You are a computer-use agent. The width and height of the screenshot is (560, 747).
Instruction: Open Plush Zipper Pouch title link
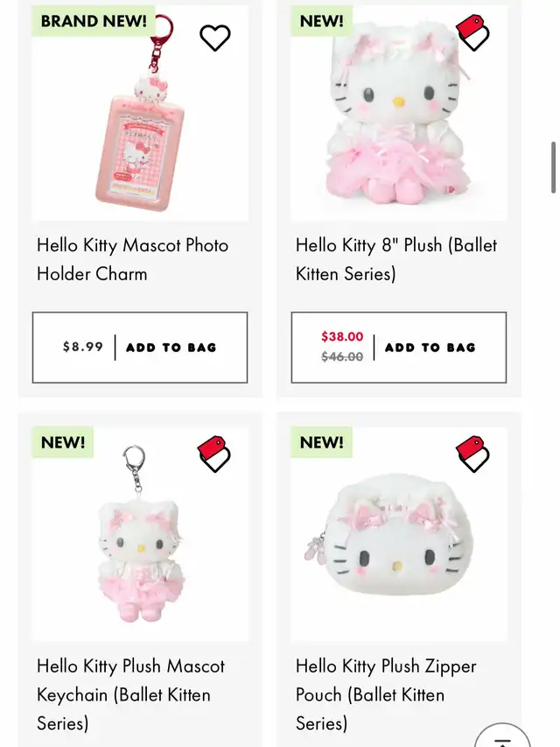click(x=386, y=694)
